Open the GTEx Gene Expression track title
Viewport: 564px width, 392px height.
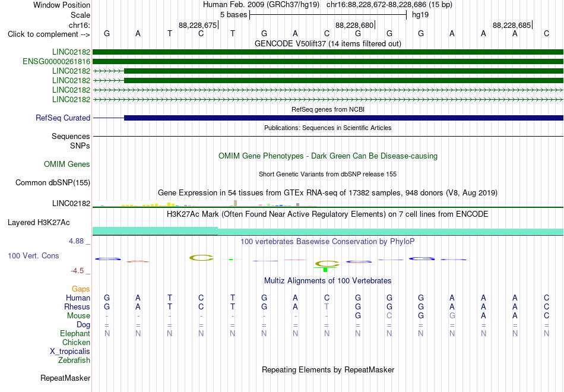[328, 192]
